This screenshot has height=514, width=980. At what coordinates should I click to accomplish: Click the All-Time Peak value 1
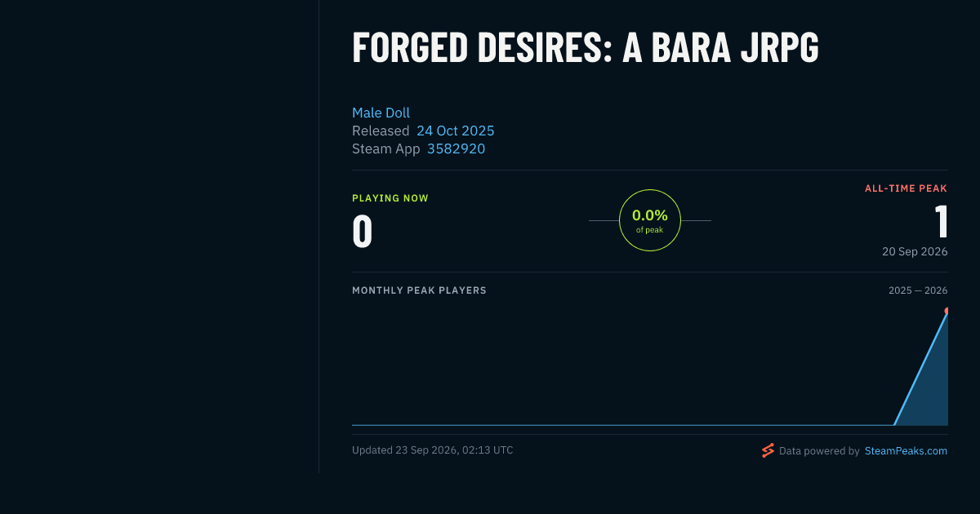pyautogui.click(x=941, y=221)
